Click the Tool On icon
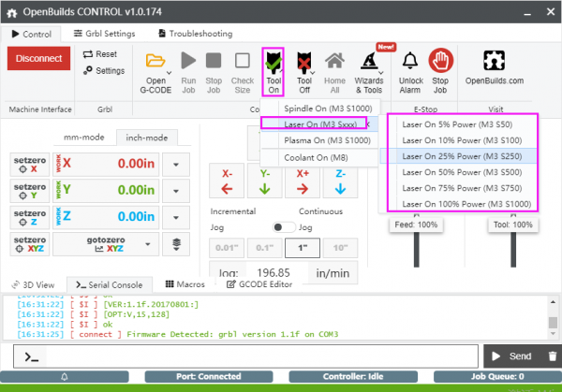The width and height of the screenshot is (562, 392). (x=274, y=62)
